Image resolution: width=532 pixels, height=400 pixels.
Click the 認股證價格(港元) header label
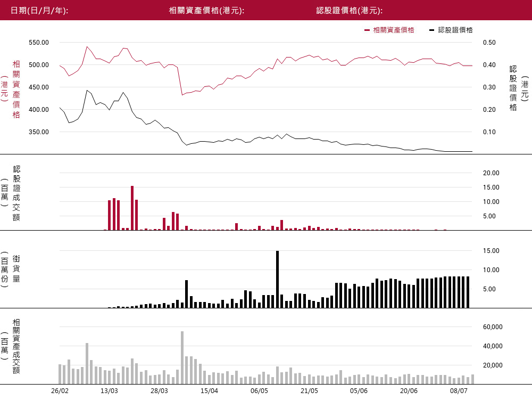click(x=350, y=11)
